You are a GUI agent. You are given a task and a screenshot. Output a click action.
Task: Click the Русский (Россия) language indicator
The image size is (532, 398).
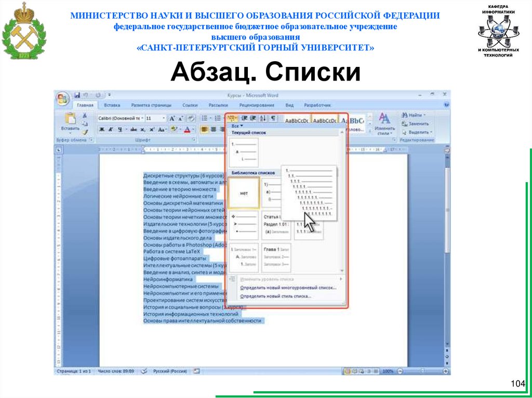pyautogui.click(x=170, y=371)
